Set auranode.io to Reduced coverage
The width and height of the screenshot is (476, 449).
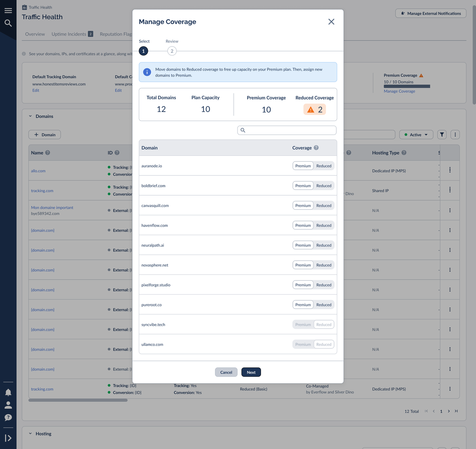pyautogui.click(x=324, y=166)
